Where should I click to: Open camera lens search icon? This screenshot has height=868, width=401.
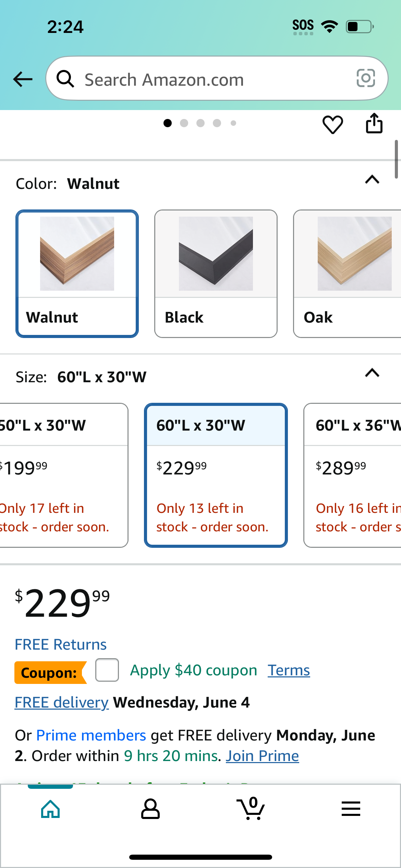coord(366,79)
